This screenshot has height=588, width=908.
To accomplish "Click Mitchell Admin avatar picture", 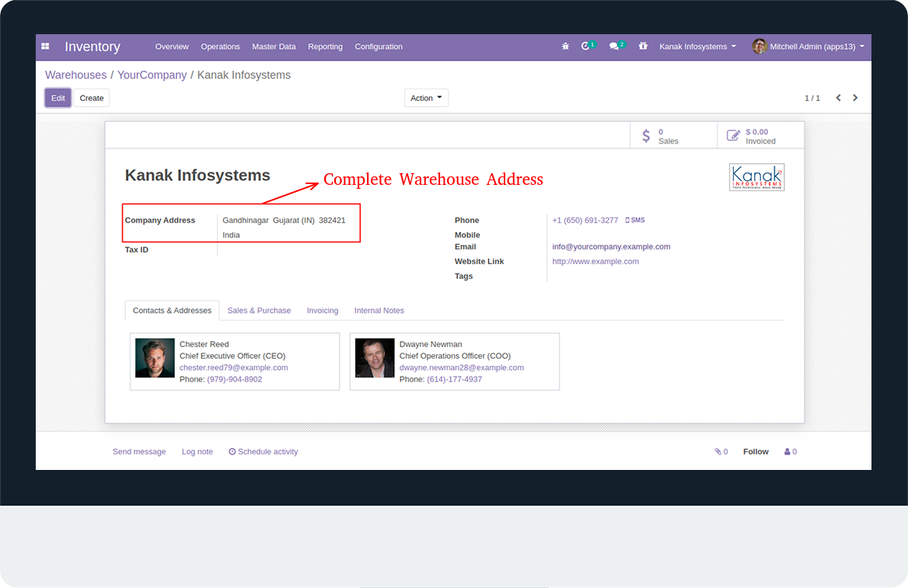I will [x=760, y=47].
